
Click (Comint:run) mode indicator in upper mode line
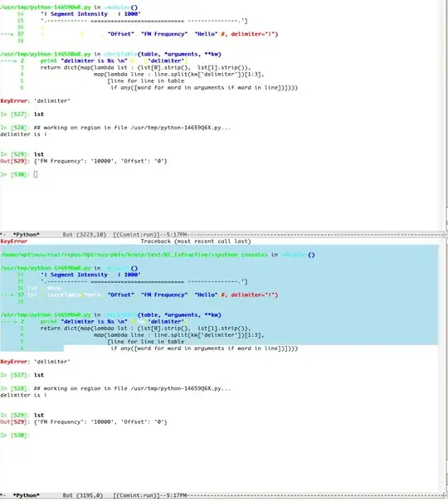coord(136,234)
